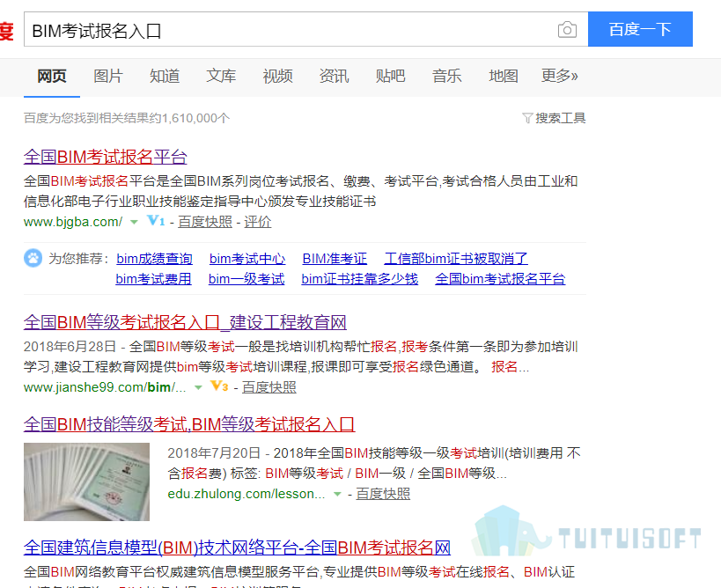Expand dropdown arrow next to www.bjgba.com
The image size is (721, 588).
click(x=134, y=222)
